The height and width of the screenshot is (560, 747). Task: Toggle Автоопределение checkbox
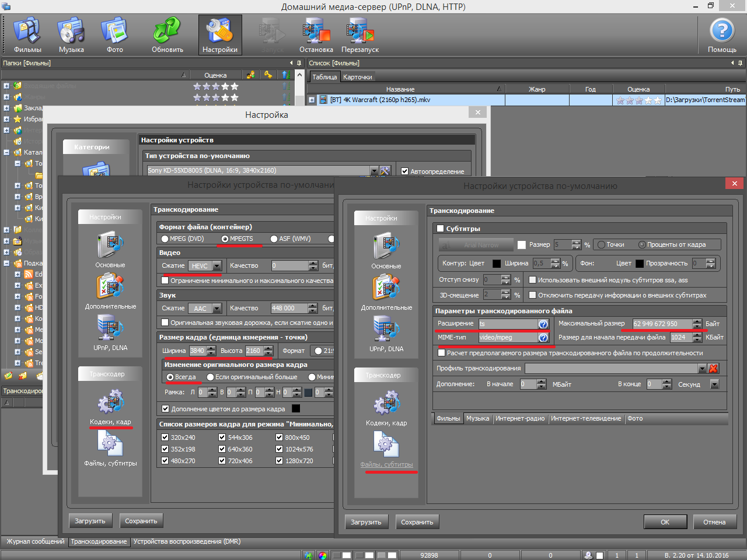[405, 171]
